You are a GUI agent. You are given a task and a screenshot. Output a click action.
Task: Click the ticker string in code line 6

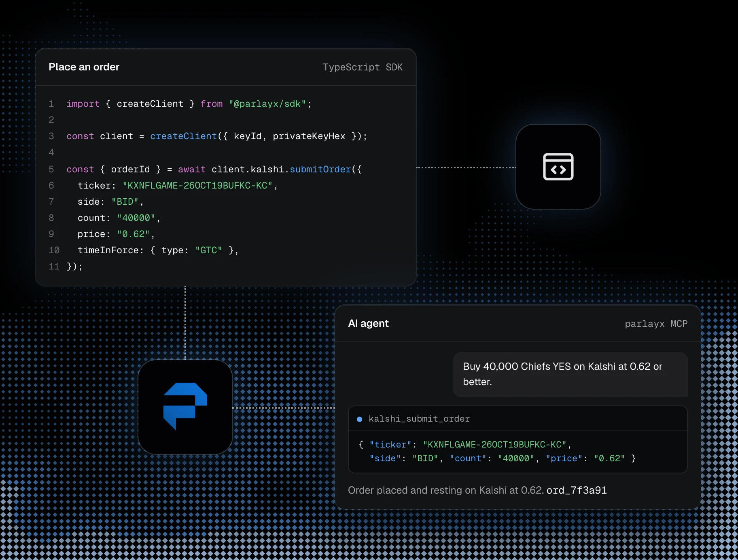[x=197, y=186]
